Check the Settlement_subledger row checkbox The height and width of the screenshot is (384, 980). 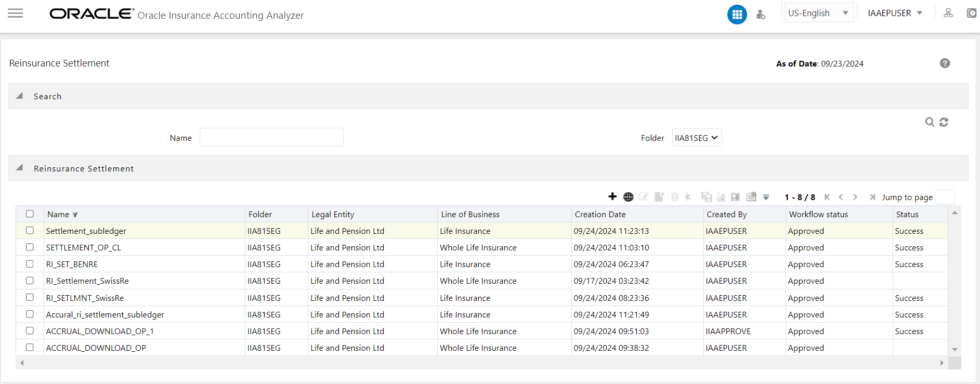coord(30,230)
